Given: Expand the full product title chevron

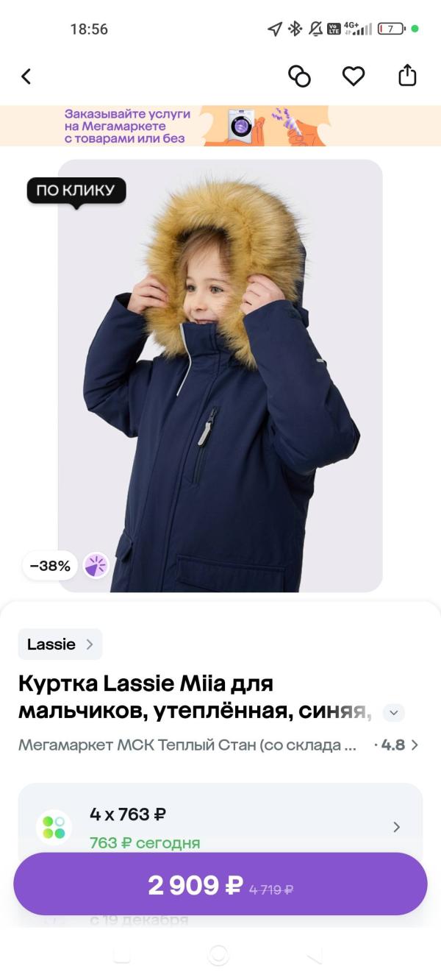Looking at the screenshot, I should pyautogui.click(x=394, y=712).
